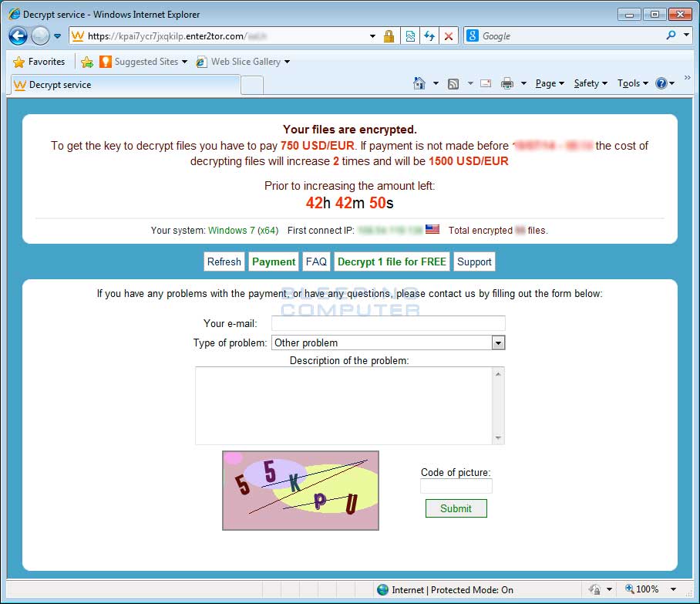Click the security lock icon in address bar
The image size is (700, 604).
(389, 36)
